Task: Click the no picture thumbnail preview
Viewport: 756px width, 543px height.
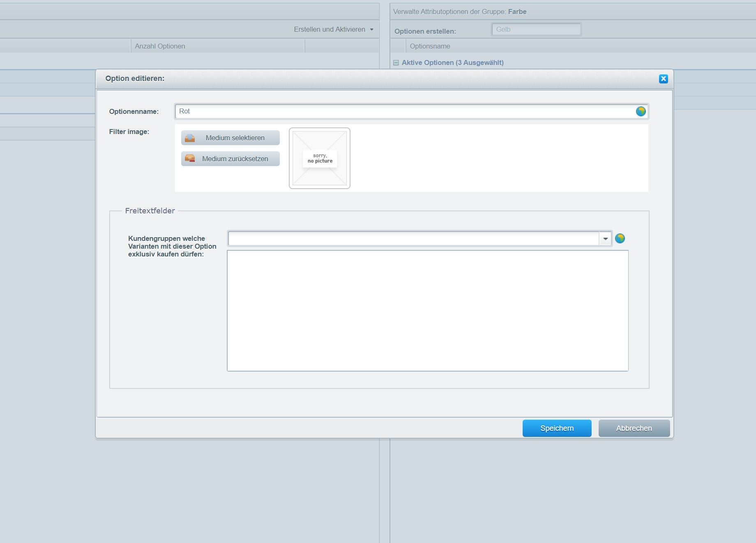Action: click(320, 158)
